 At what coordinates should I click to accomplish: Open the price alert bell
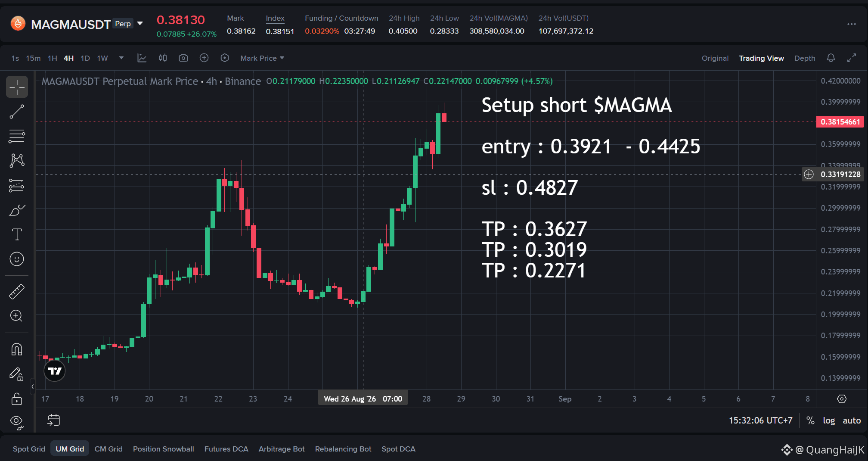(x=831, y=58)
